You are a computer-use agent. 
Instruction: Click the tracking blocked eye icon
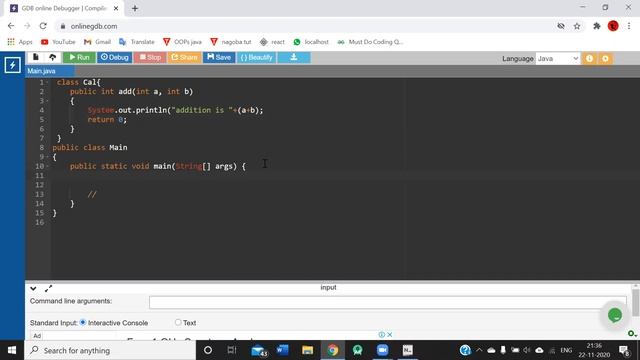coord(561,26)
